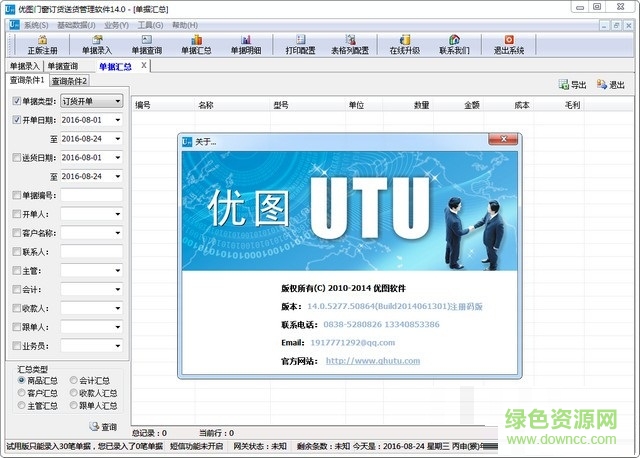Click the 编号 column header
This screenshot has height=458, width=640.
(x=143, y=105)
